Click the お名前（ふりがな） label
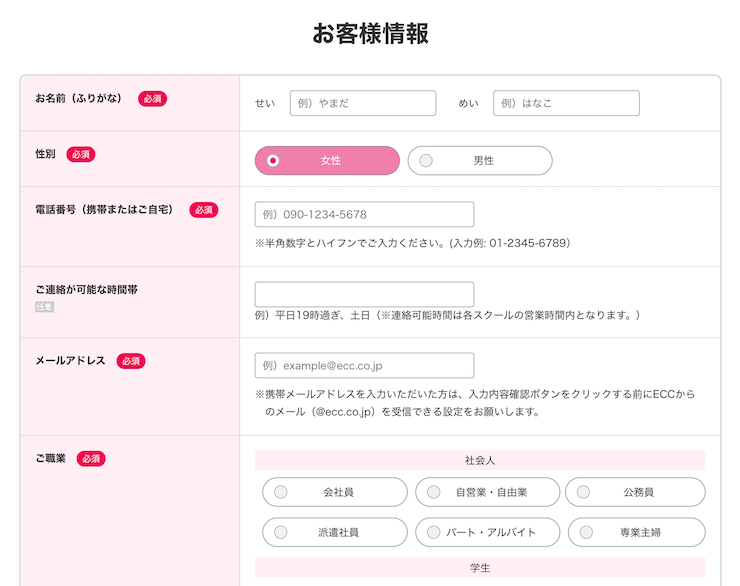This screenshot has width=740, height=586. coord(78,98)
